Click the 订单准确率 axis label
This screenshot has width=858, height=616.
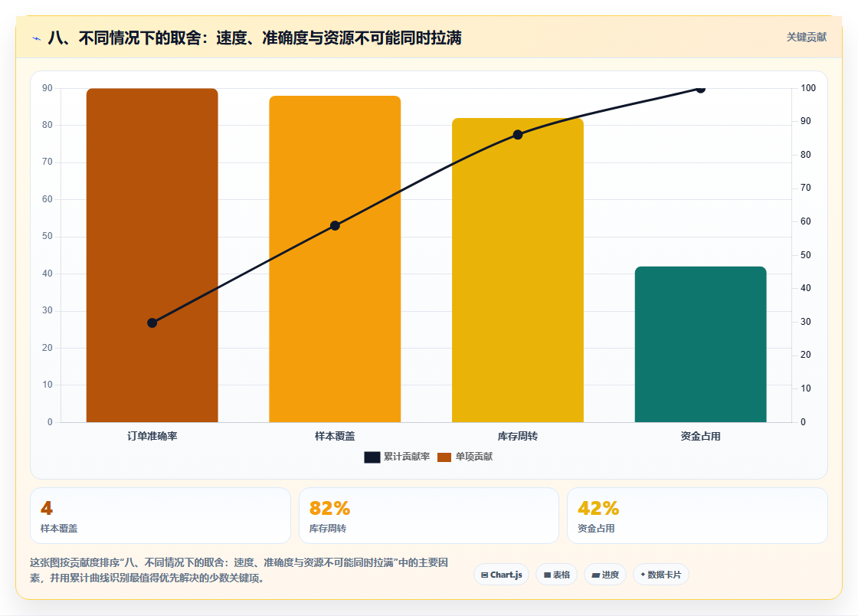pos(152,436)
